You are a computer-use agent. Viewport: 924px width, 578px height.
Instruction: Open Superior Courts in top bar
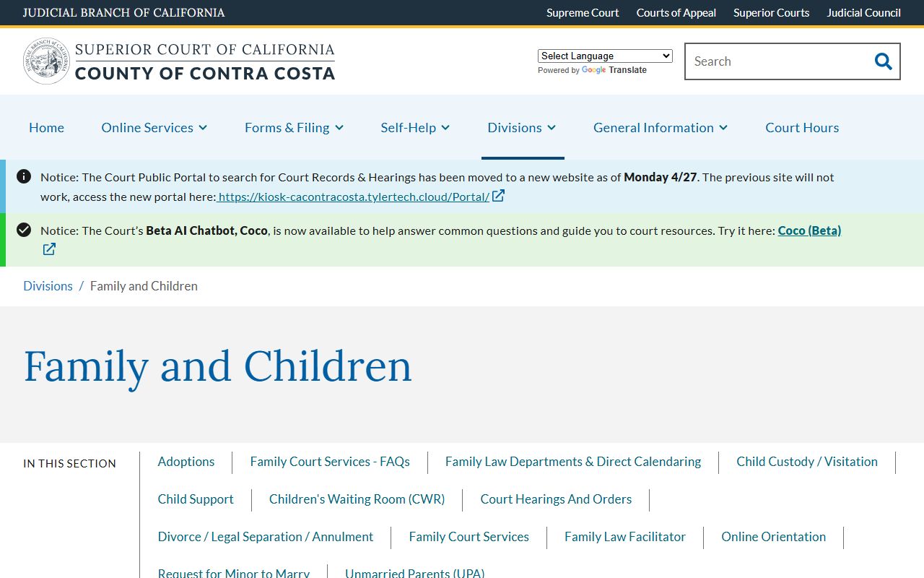[x=772, y=12]
